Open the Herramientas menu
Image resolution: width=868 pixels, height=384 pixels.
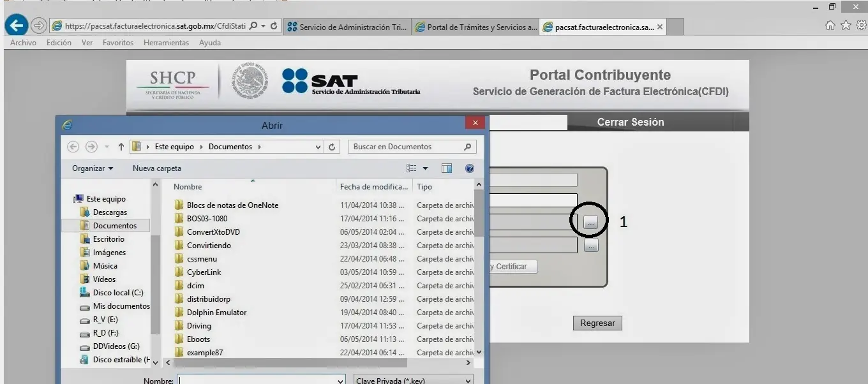tap(166, 43)
